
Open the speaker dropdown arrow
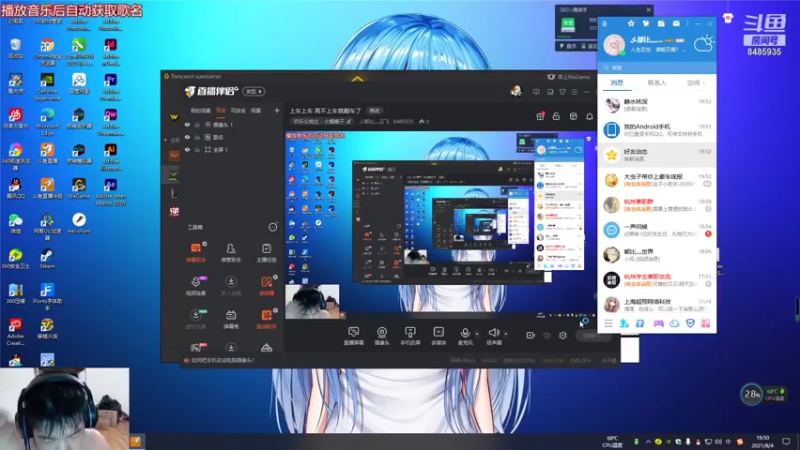coord(506,334)
